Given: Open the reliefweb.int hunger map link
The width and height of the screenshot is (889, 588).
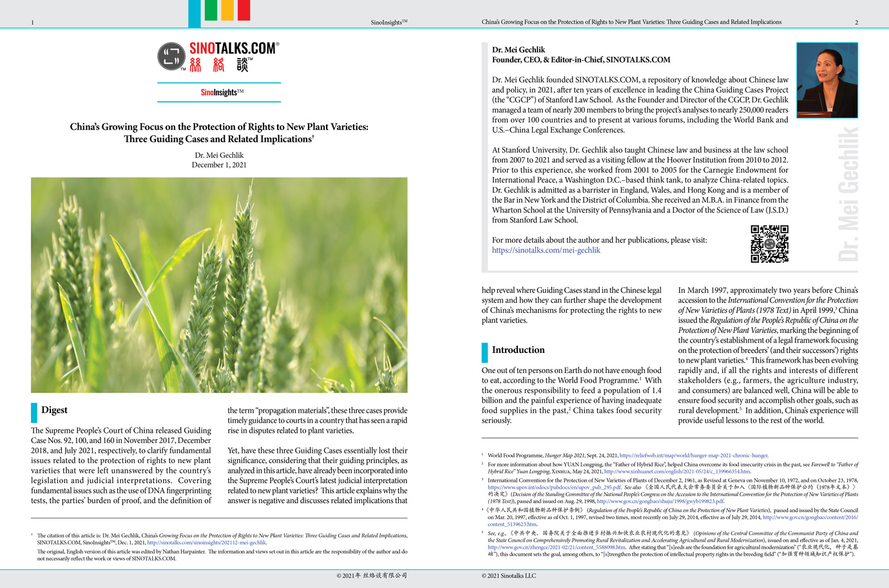Looking at the screenshot, I should point(693,455).
